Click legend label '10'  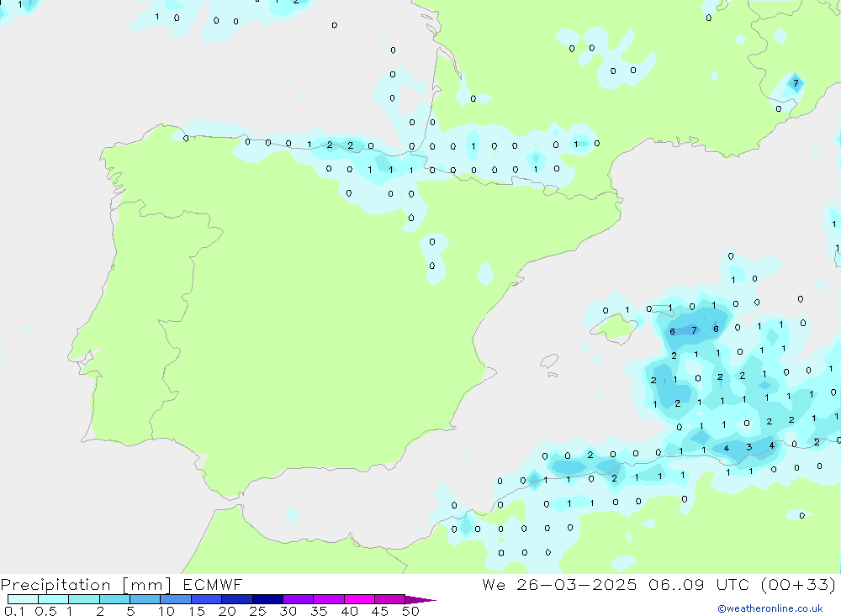(167, 611)
